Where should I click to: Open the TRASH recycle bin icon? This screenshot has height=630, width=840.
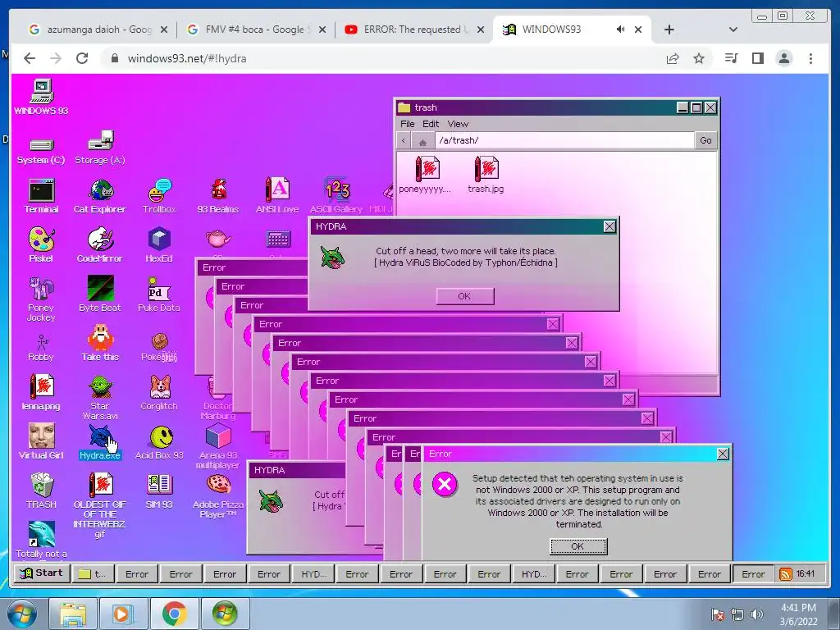pyautogui.click(x=41, y=491)
